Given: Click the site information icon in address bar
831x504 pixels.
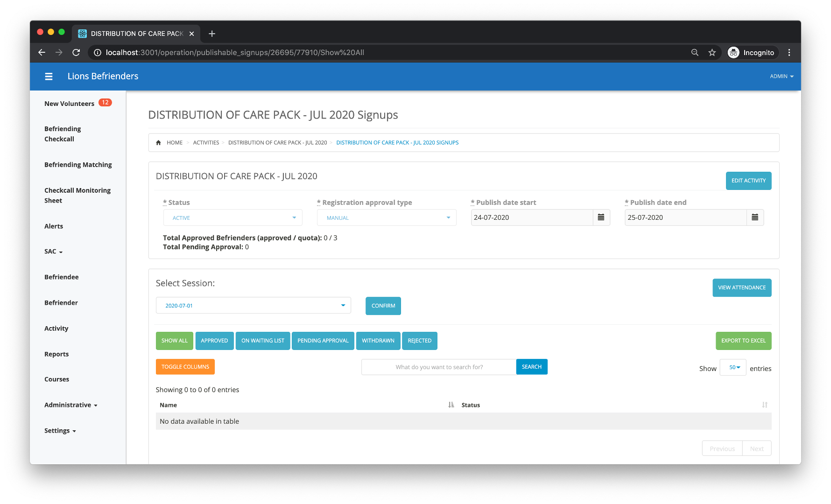Looking at the screenshot, I should (x=98, y=53).
